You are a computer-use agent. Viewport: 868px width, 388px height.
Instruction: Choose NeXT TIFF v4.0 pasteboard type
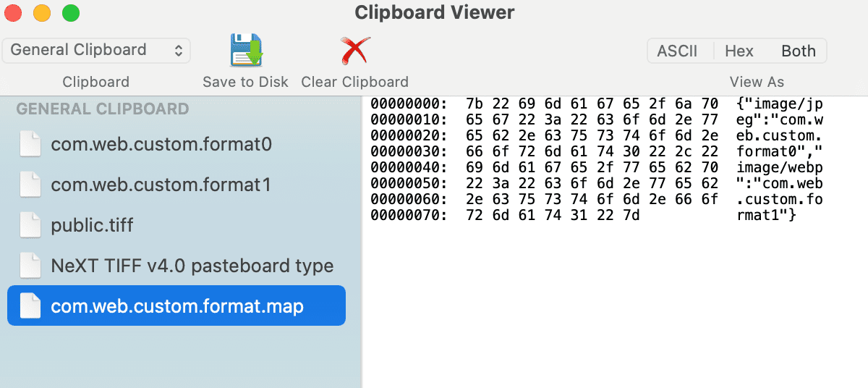coord(192,266)
